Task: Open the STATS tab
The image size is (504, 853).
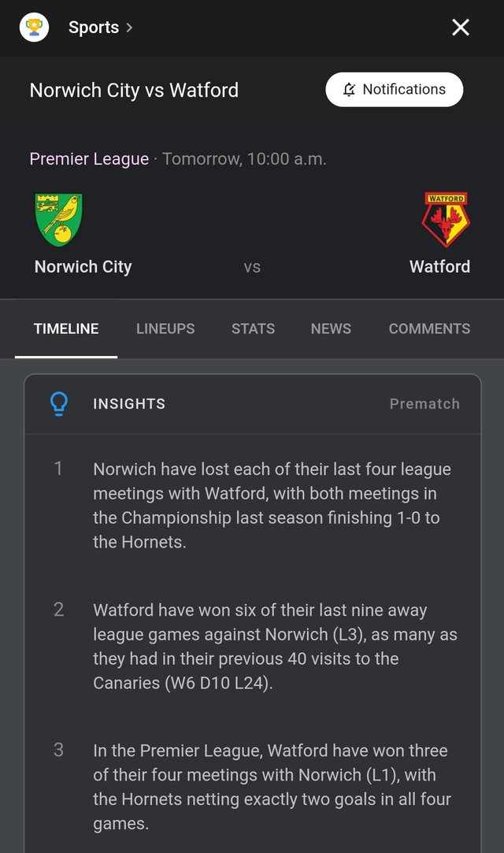Action: (x=253, y=328)
